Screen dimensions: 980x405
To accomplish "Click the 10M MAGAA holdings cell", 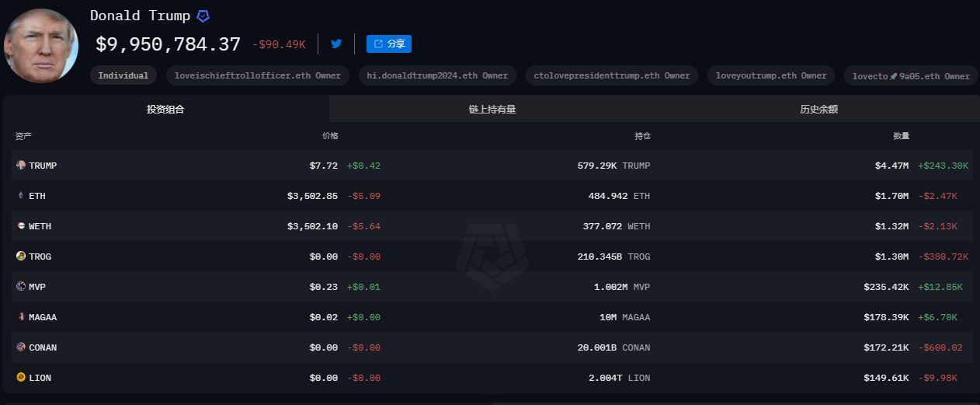I will 624,317.
